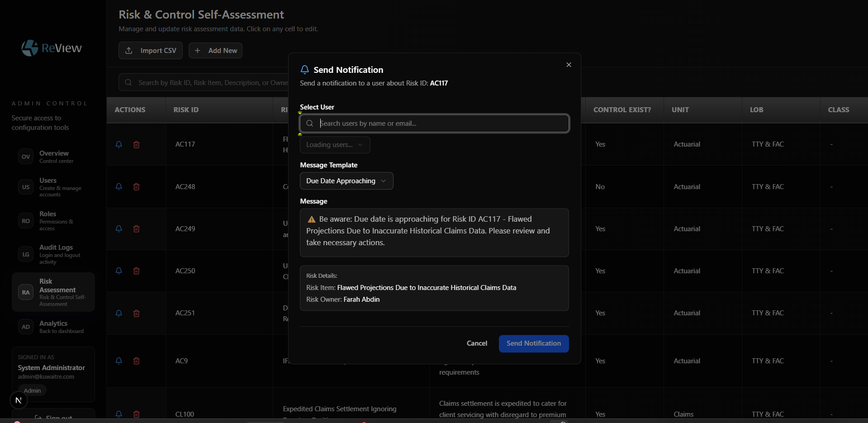Open the Message Template dropdown
Viewport: 868px width, 423px height.
(x=346, y=181)
